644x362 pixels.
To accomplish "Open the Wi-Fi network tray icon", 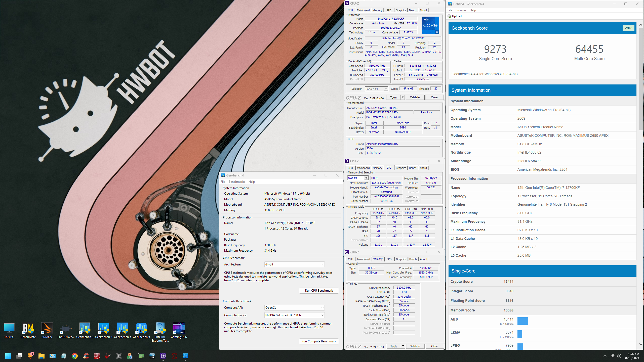I will tap(613, 356).
